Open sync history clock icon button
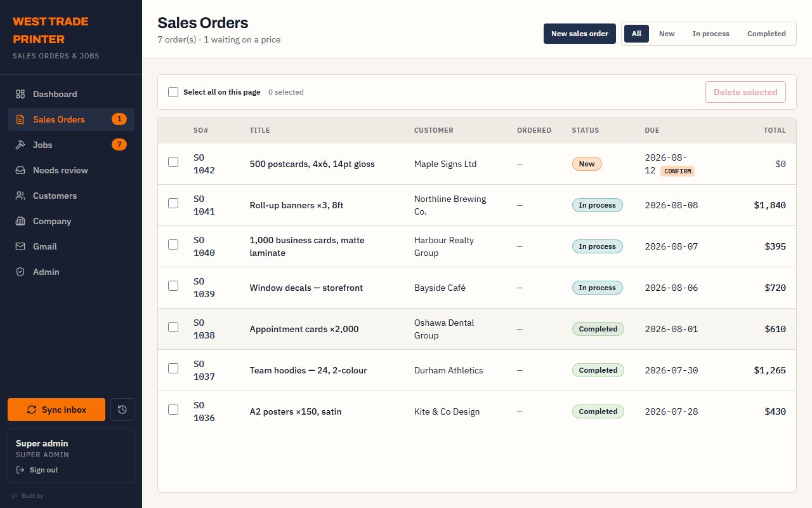 122,410
